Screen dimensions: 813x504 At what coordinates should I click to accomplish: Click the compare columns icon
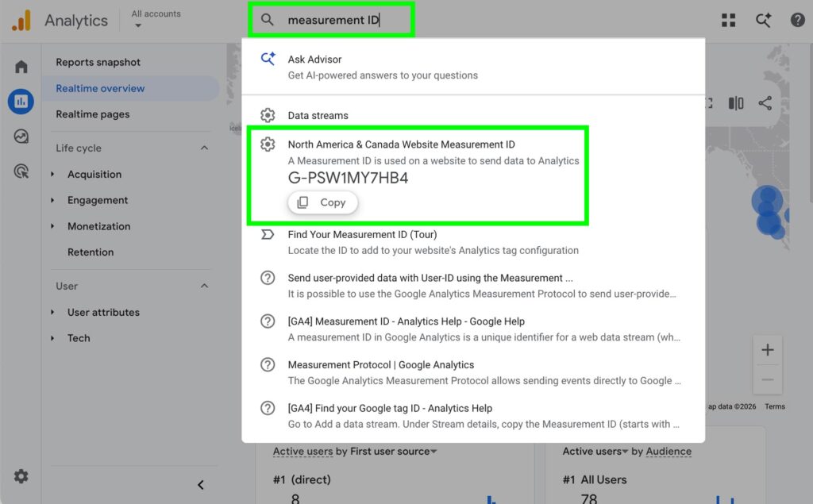(x=736, y=103)
